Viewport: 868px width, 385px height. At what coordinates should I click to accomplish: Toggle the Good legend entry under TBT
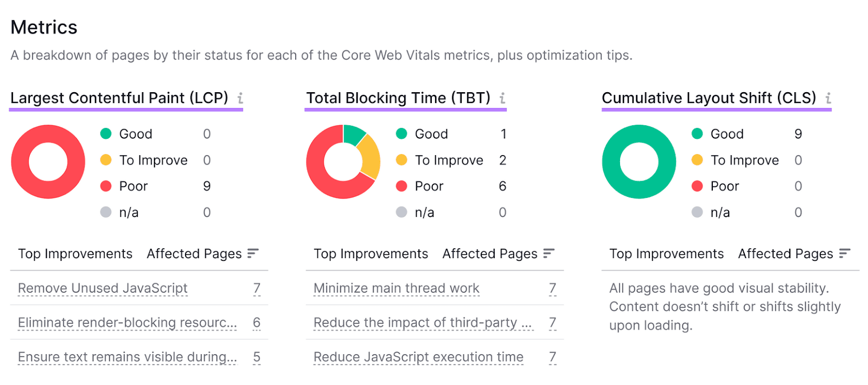pos(431,133)
